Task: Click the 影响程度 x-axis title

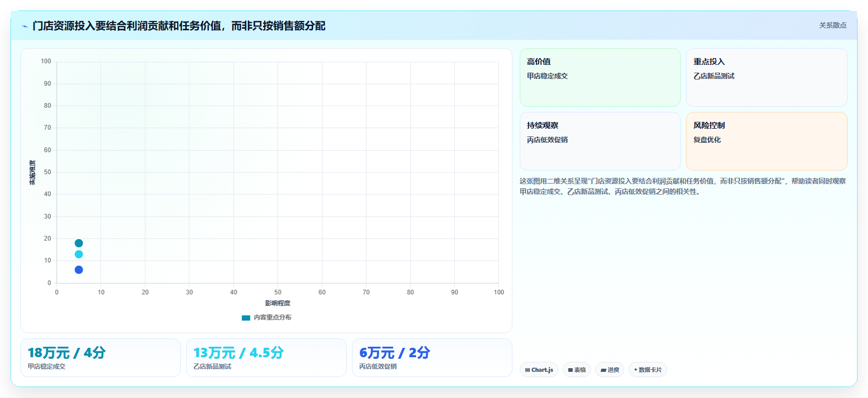Action: point(278,303)
